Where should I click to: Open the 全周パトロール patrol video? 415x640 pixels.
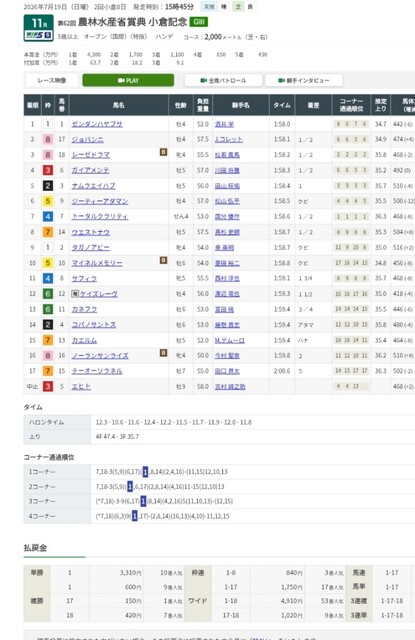(x=223, y=80)
